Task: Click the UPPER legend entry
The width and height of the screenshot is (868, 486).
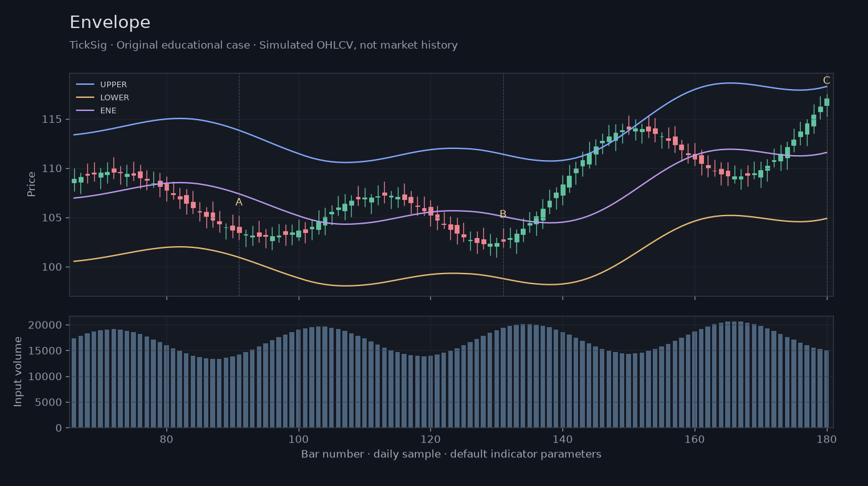Action: tap(102, 85)
